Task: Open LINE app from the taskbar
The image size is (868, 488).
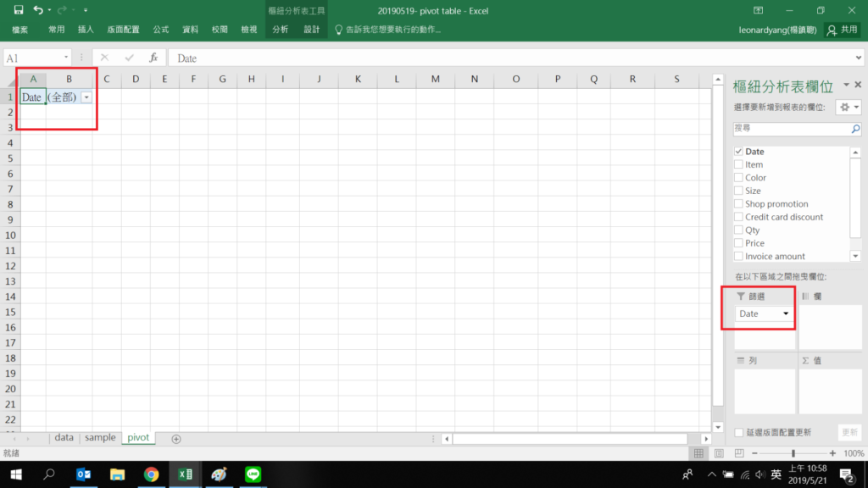Action: coord(253,474)
